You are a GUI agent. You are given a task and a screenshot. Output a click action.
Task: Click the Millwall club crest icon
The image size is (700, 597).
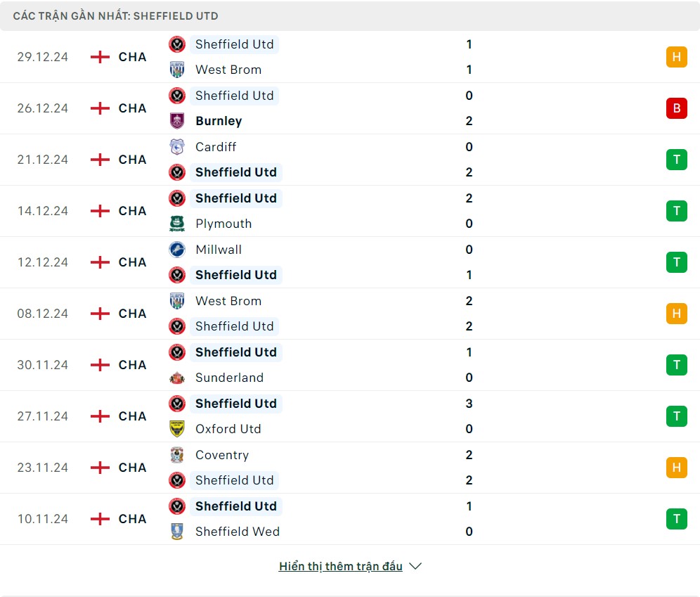177,250
